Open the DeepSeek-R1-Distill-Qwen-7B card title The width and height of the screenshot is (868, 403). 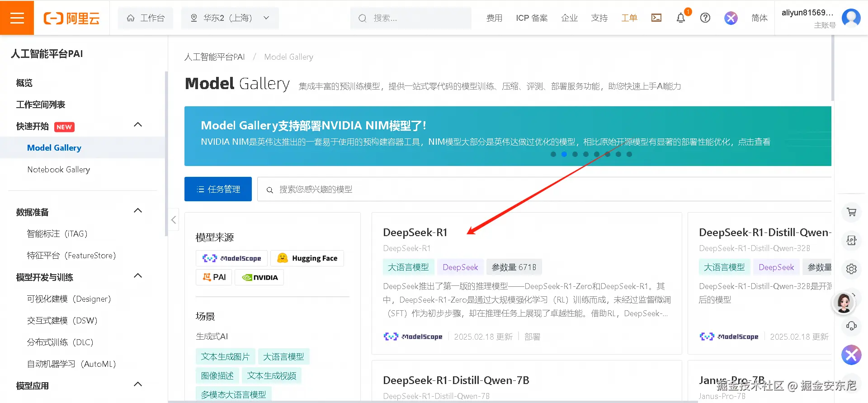456,380
